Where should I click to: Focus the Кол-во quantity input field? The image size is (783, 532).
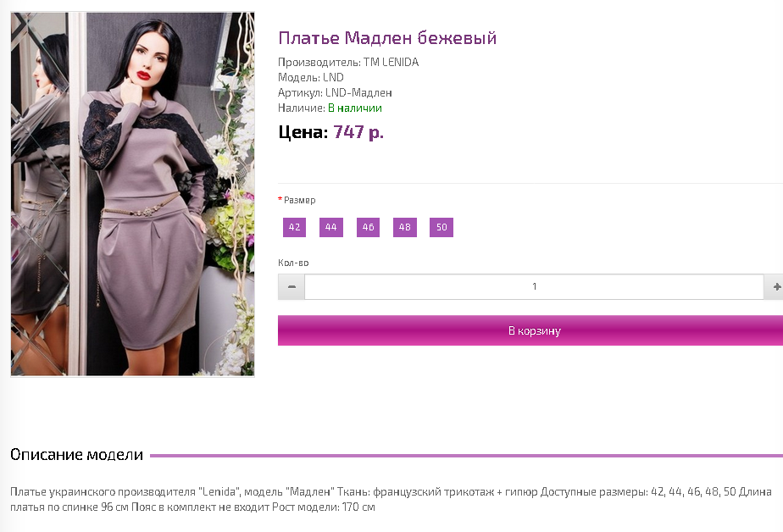click(x=535, y=286)
